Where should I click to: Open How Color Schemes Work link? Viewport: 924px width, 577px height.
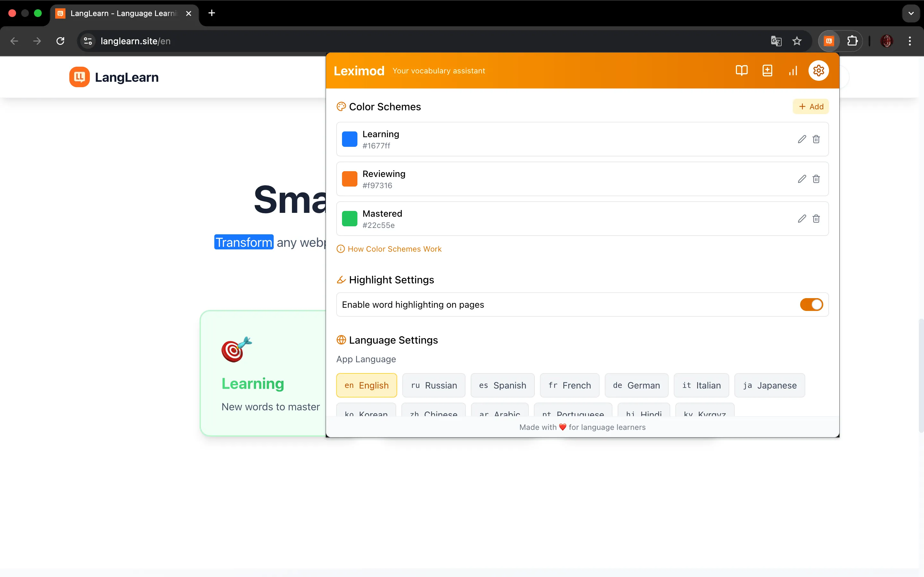click(394, 249)
